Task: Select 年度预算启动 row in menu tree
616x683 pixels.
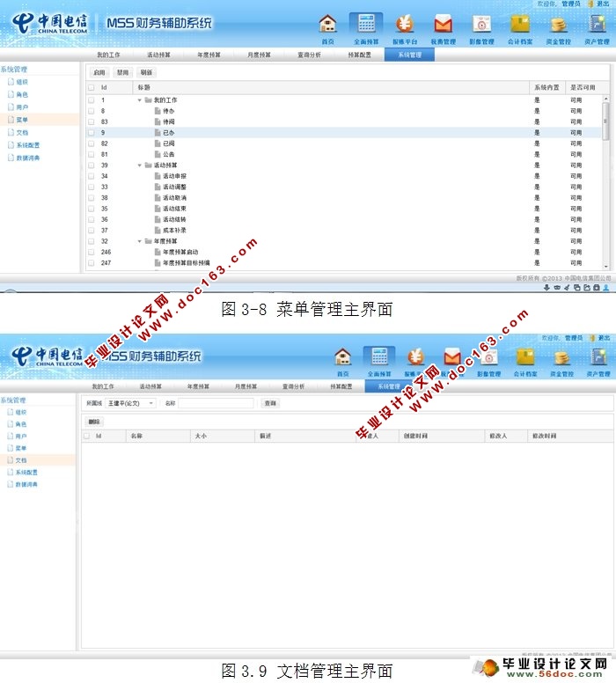Action: [345, 252]
